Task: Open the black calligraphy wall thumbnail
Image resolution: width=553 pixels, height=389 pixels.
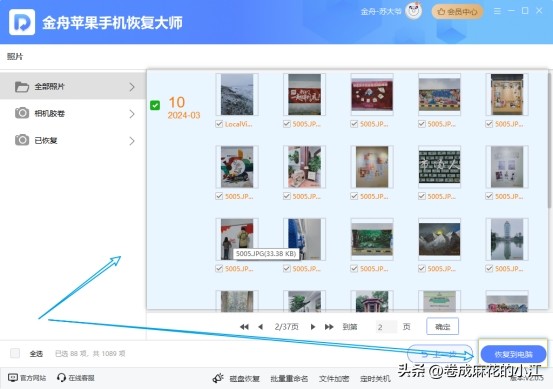Action: click(439, 166)
